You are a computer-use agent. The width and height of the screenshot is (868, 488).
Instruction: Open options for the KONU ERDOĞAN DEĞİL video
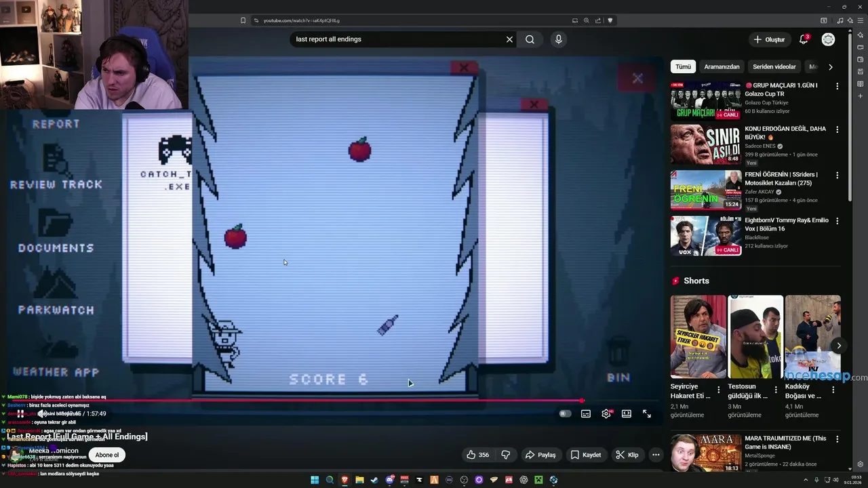tap(837, 129)
